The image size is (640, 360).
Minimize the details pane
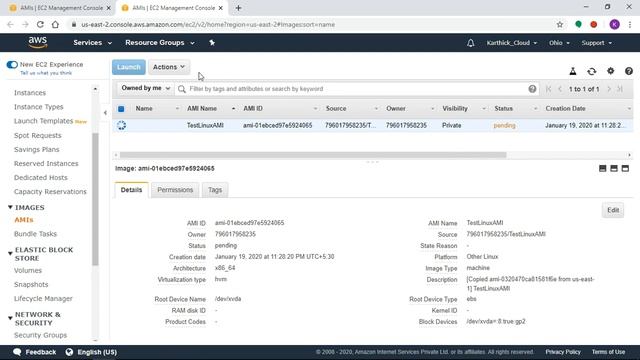pos(602,169)
